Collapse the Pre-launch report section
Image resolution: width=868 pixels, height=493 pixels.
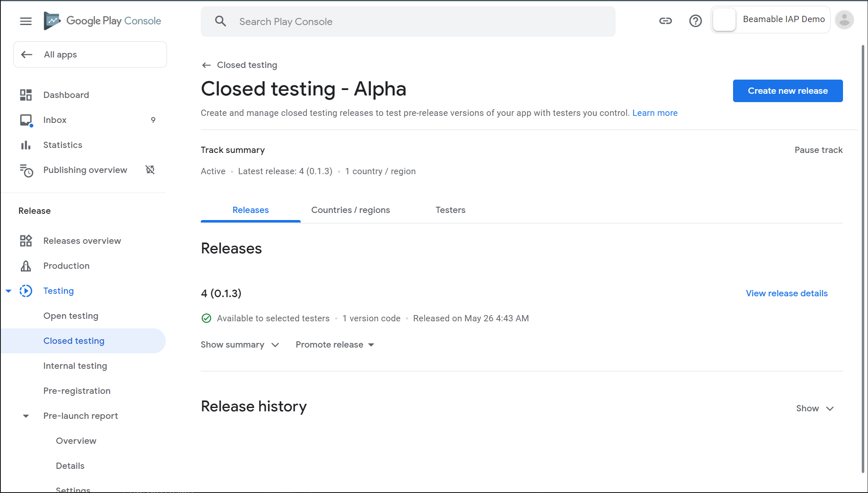26,416
